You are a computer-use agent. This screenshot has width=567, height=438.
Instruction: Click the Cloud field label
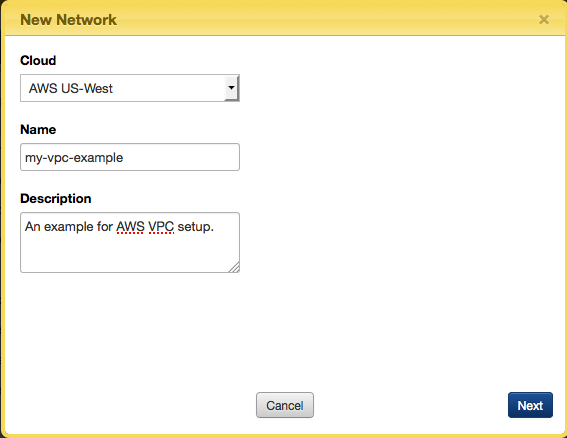click(x=38, y=60)
